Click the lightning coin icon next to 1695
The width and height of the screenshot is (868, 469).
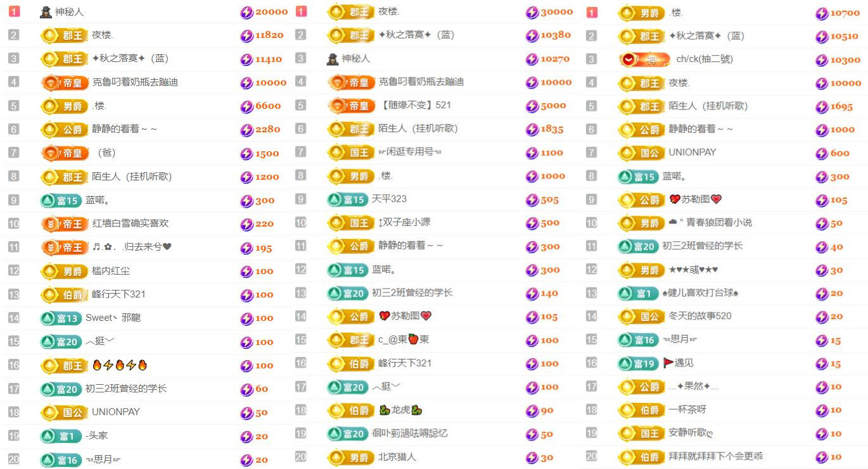click(x=822, y=107)
